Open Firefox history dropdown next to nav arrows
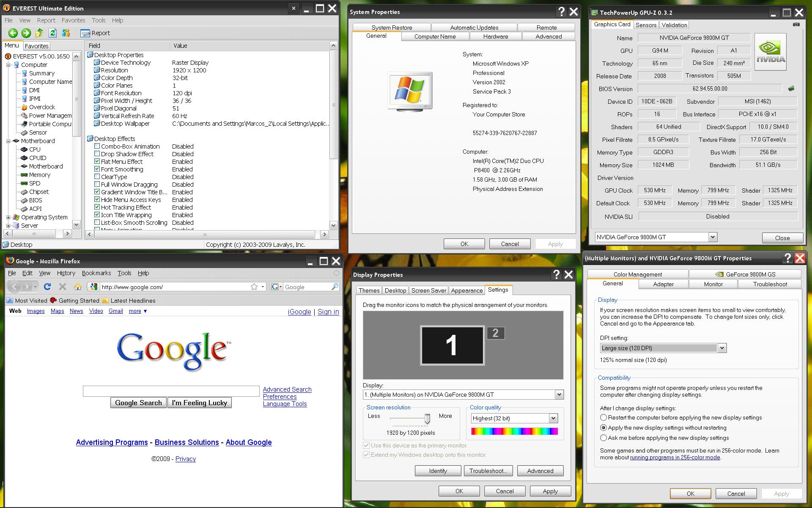The image size is (812, 508). 35,287
